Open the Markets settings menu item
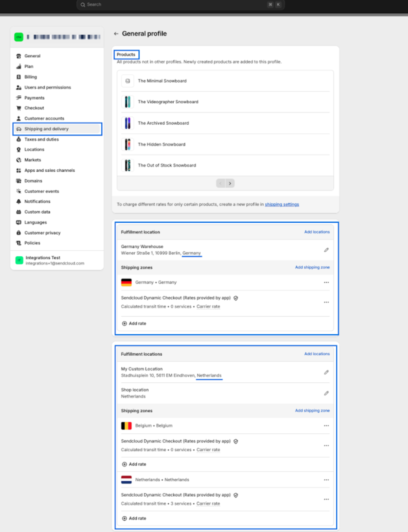 point(57,160)
